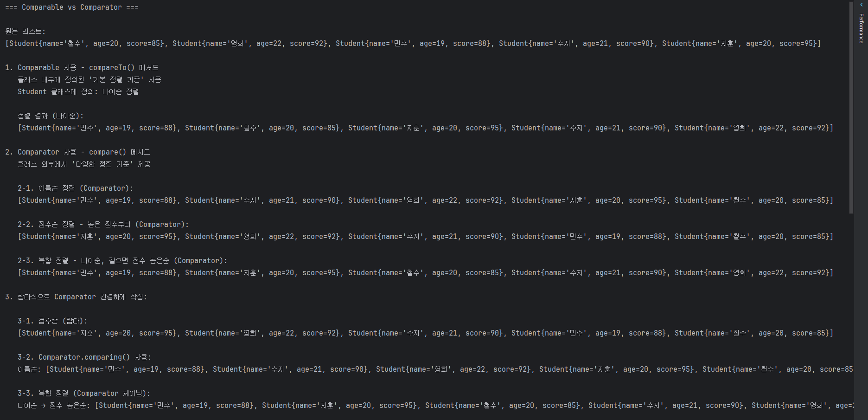Click the "=== Comparable vs Comparator ===" header line
This screenshot has height=420, width=868.
(72, 7)
